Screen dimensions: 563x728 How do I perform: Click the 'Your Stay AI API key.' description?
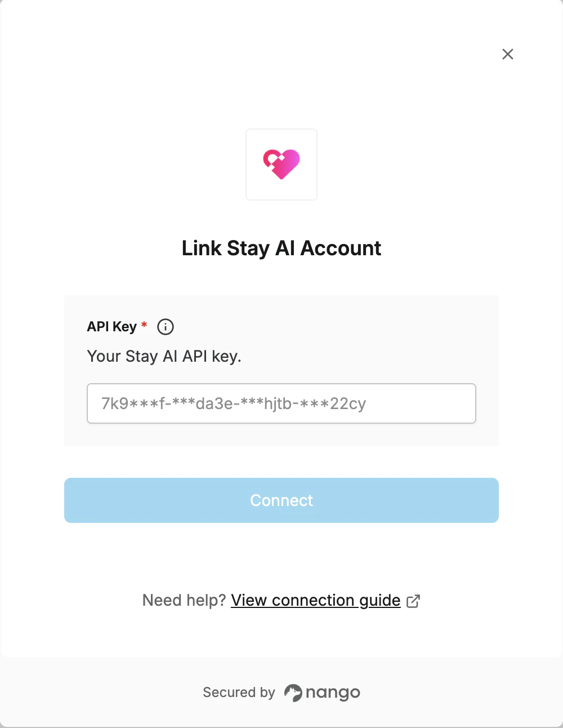point(164,357)
